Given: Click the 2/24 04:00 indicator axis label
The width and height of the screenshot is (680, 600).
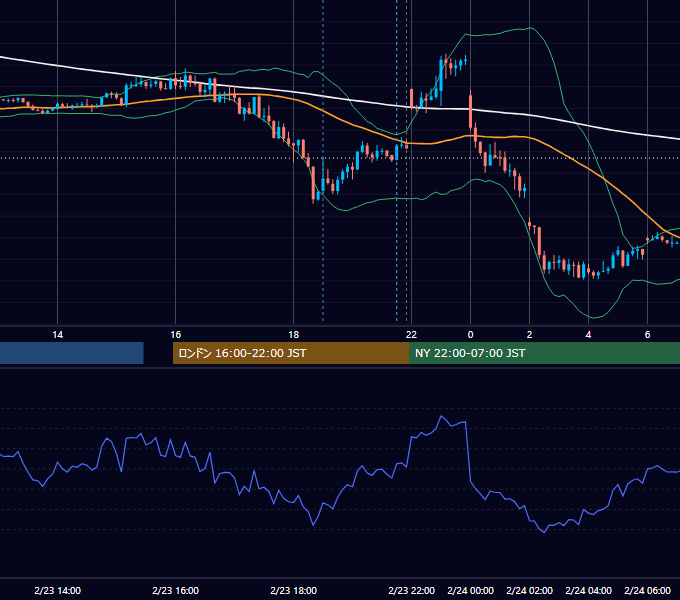Looking at the screenshot, I should tap(588, 590).
